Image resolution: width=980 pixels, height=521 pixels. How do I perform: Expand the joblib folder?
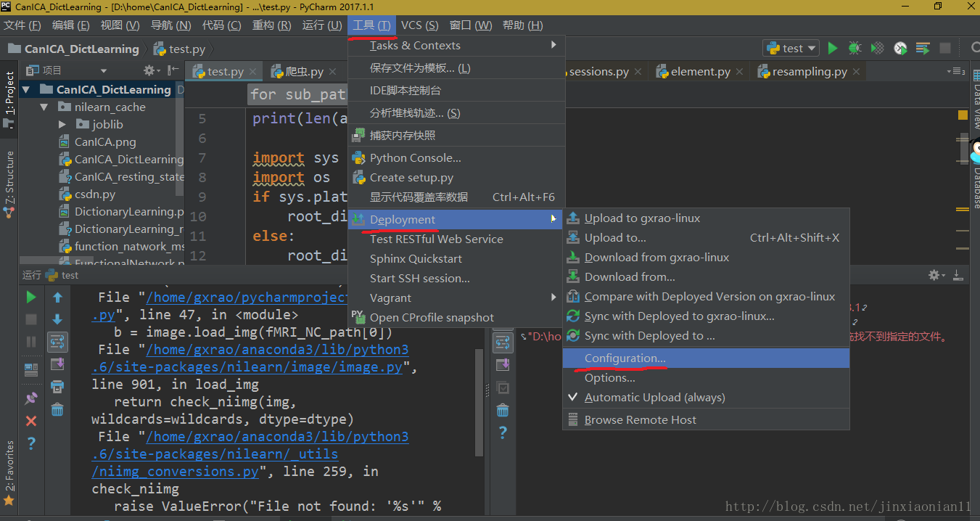(x=62, y=124)
